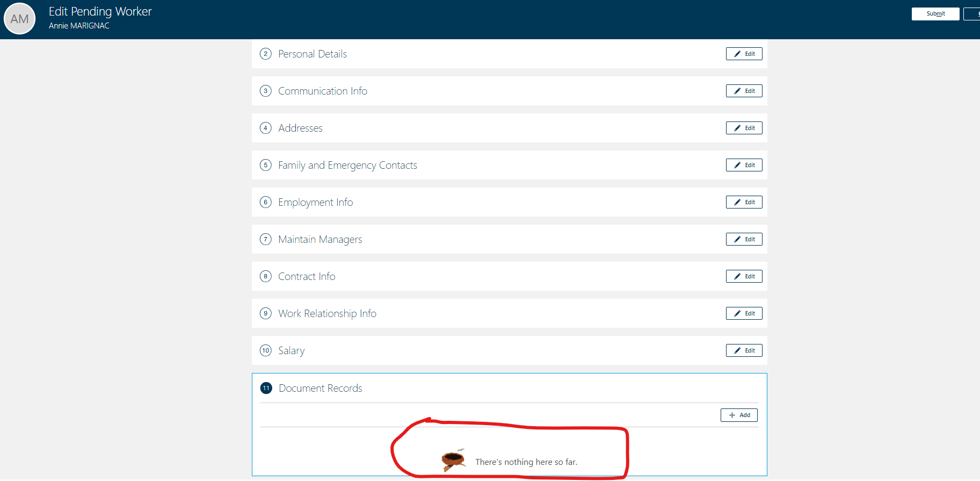Click the Document Records heading
980x481 pixels.
321,388
